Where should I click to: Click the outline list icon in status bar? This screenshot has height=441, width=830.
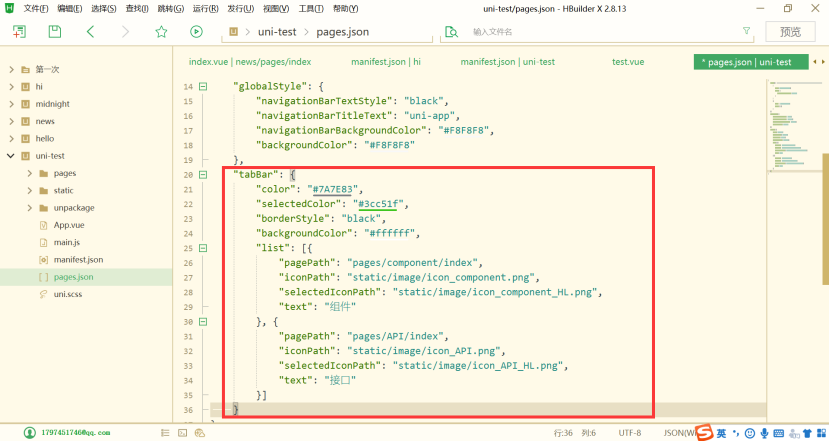click(165, 433)
